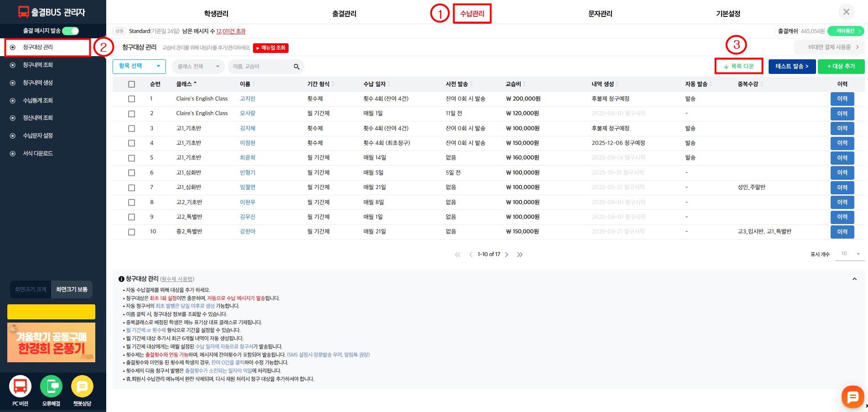
Task: Open 청구내역 조회 sidebar menu
Action: coord(38,65)
